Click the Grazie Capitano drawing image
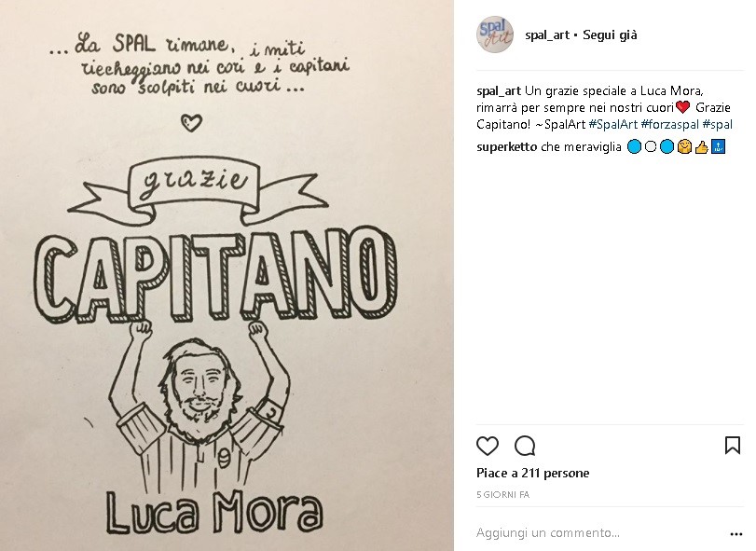756x551 pixels. tap(227, 275)
